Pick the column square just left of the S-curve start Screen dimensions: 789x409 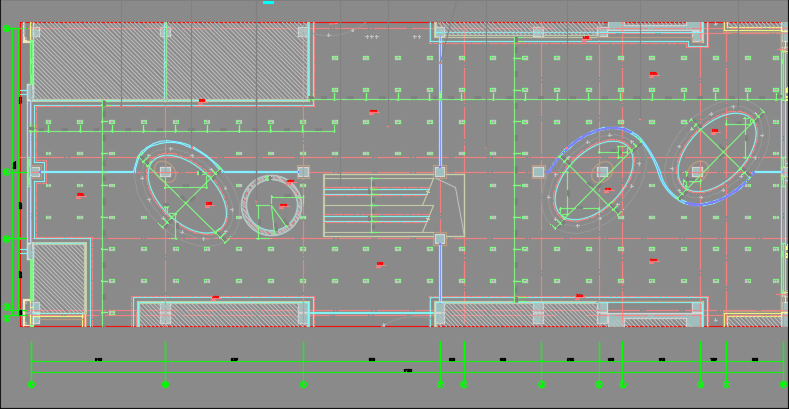538,172
